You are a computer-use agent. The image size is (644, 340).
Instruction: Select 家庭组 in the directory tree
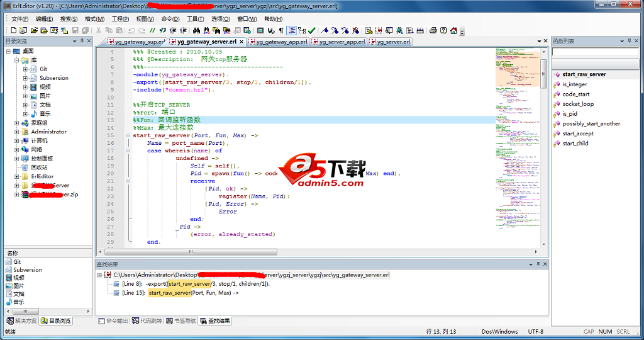39,123
